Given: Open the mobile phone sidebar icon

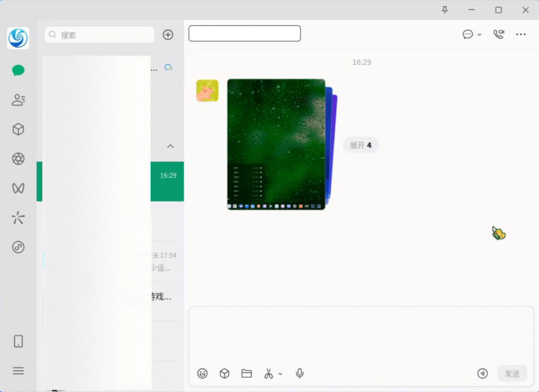Looking at the screenshot, I should click(18, 341).
